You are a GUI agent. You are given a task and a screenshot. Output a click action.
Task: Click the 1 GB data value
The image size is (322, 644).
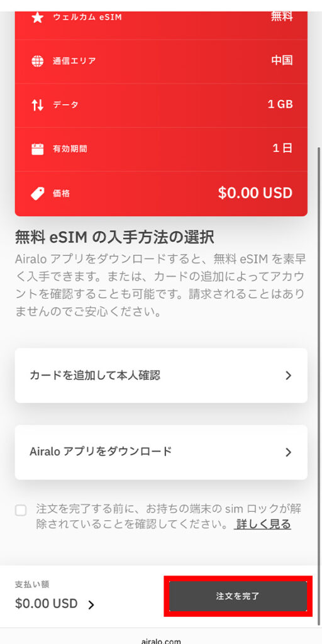coord(280,104)
